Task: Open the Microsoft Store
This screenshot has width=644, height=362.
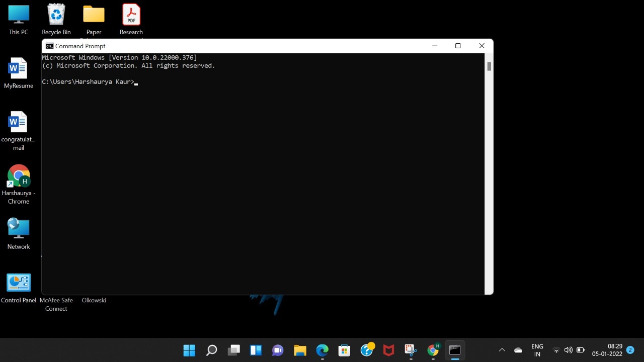Action: 344,350
